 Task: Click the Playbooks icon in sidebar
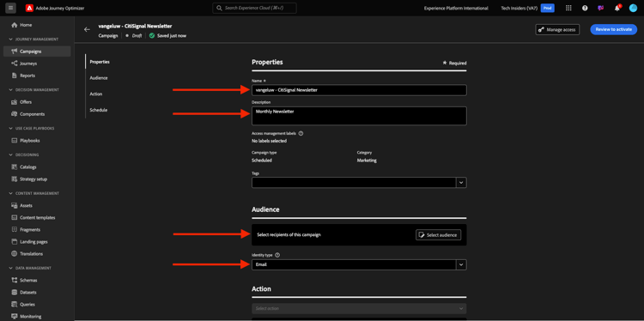[15, 141]
